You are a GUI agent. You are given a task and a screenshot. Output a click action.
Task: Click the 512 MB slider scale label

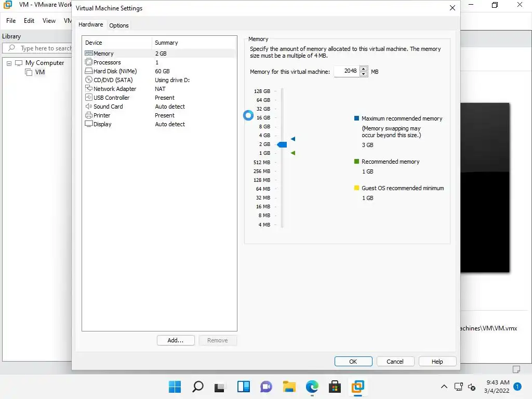262,162
